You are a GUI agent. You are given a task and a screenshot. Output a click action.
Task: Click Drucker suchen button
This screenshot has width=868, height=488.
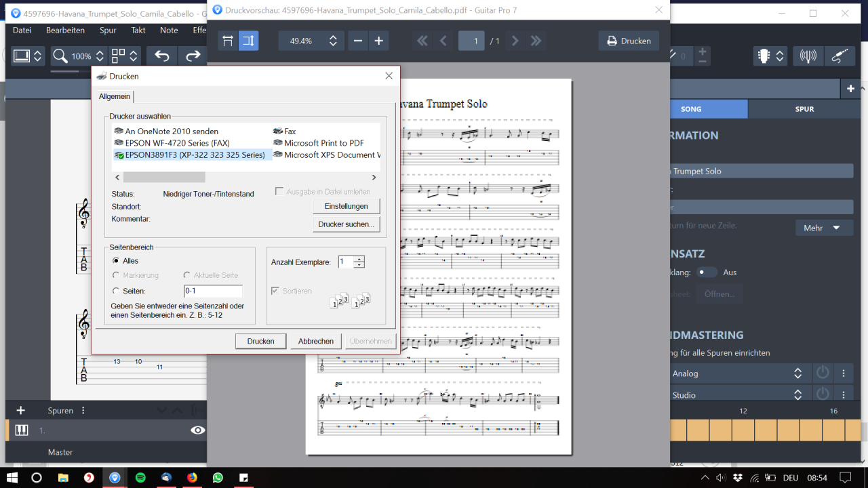click(x=346, y=224)
